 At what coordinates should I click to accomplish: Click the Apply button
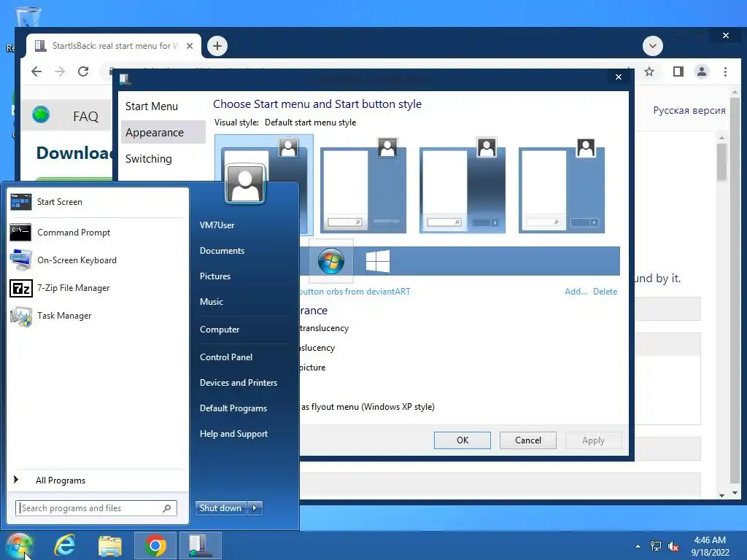593,440
